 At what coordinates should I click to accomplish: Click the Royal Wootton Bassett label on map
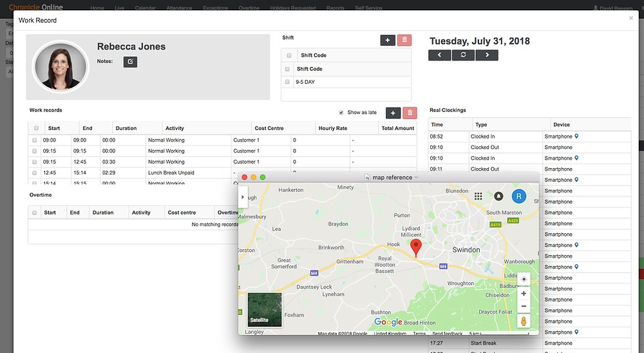385,265
